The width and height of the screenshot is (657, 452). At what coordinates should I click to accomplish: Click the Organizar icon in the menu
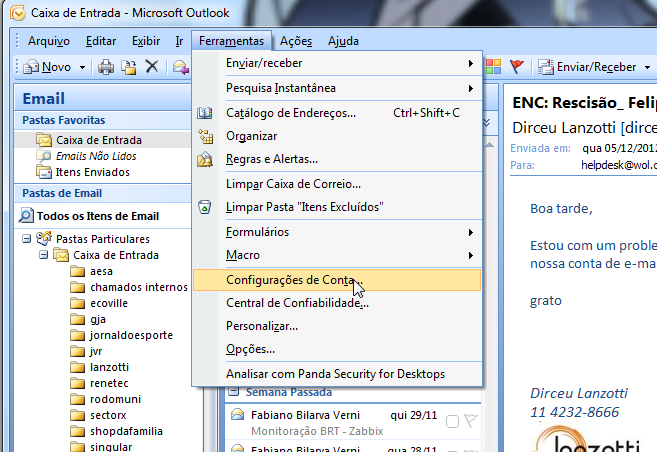click(205, 136)
